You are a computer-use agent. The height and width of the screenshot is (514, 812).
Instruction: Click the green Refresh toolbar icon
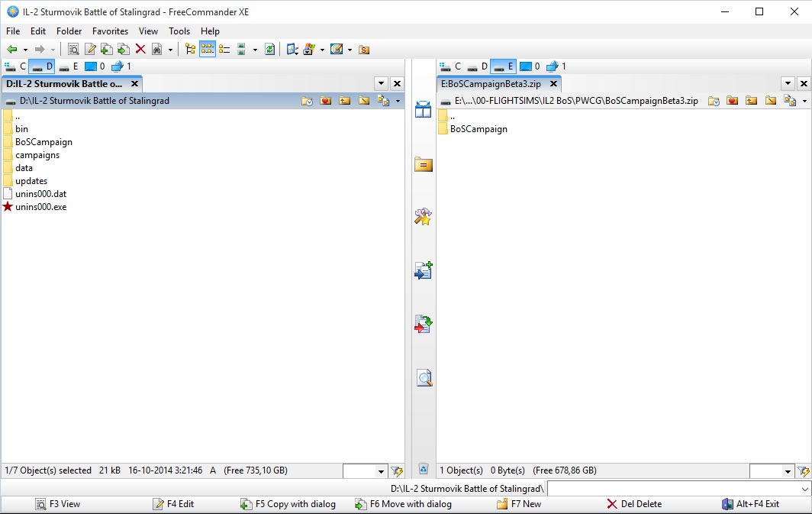[270, 50]
